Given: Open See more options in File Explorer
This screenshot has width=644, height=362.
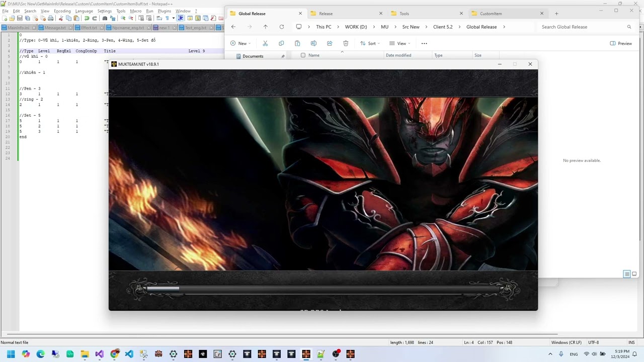Looking at the screenshot, I should [x=424, y=43].
